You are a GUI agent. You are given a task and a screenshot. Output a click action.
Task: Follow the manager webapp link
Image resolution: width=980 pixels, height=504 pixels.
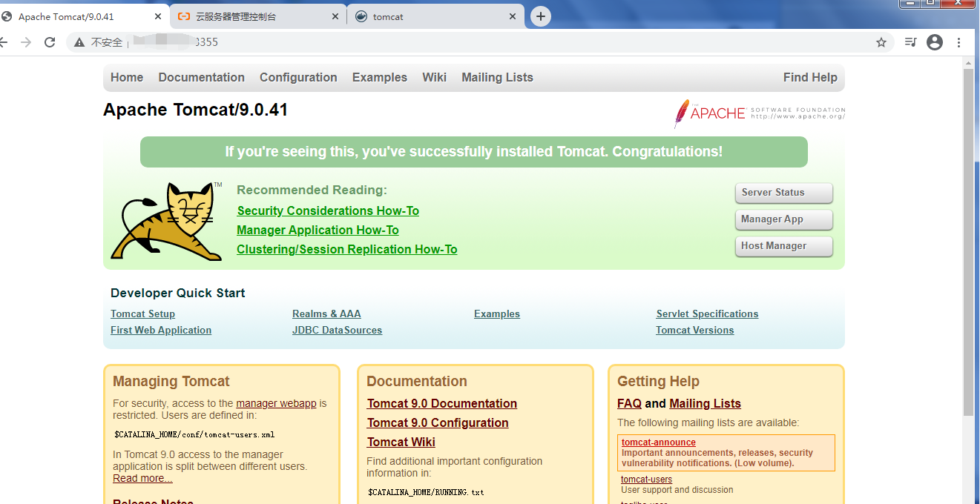point(276,403)
